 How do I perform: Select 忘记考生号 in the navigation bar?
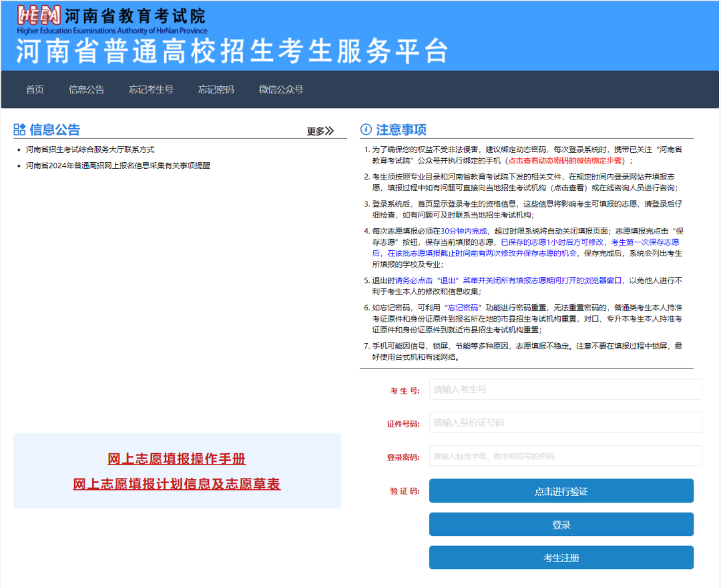point(152,89)
